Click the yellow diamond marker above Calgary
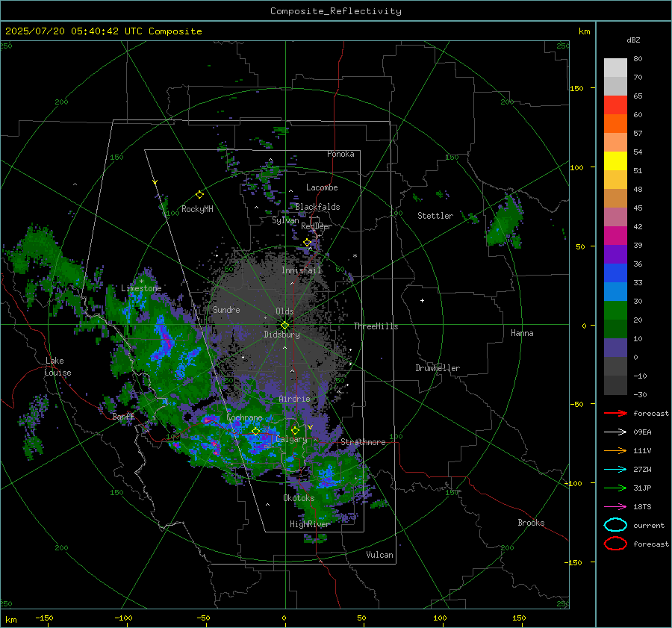This screenshot has width=672, height=628. coord(295,430)
